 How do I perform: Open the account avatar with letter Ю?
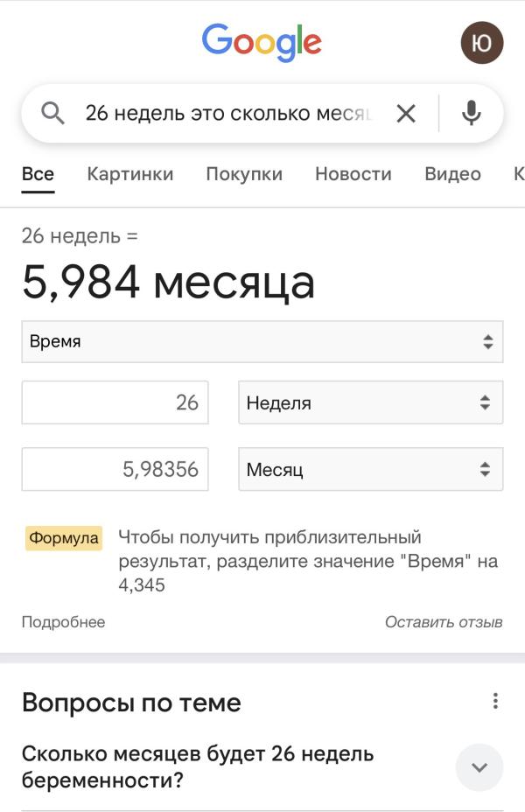point(482,42)
